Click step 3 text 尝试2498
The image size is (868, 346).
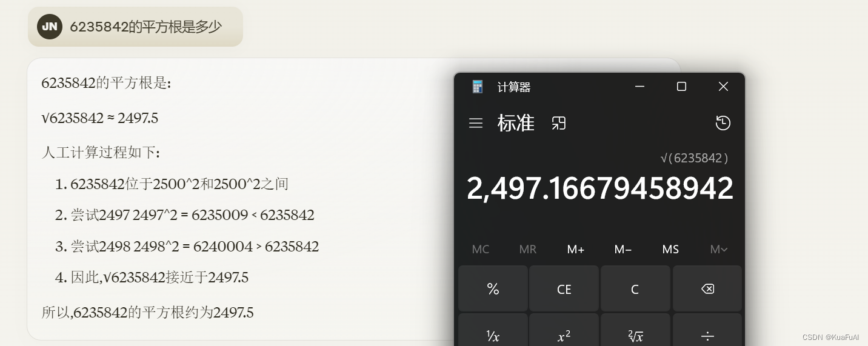195,247
